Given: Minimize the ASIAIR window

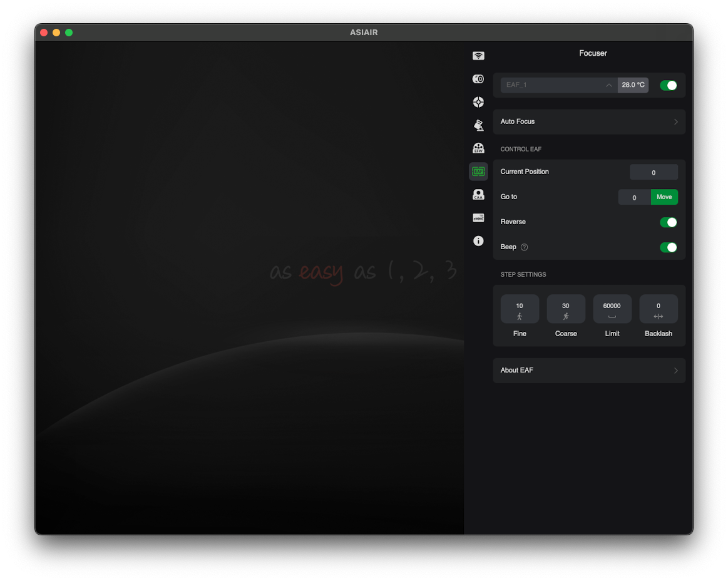Looking at the screenshot, I should coord(56,33).
